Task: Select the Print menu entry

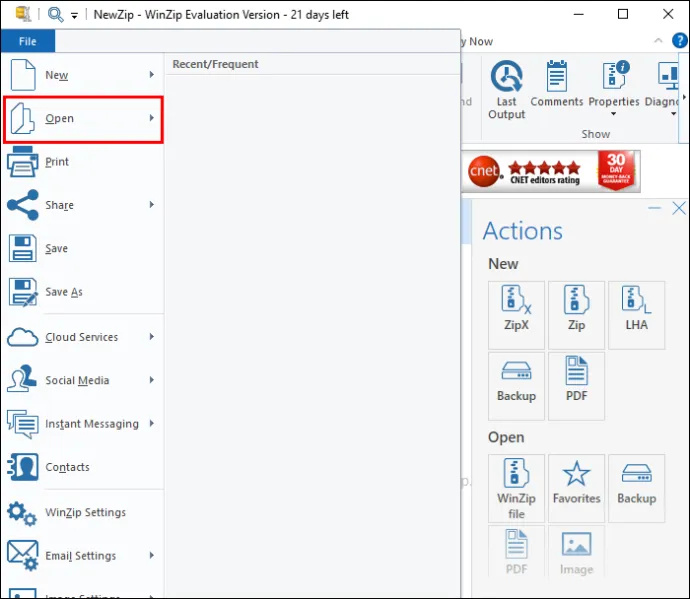Action: tap(83, 162)
